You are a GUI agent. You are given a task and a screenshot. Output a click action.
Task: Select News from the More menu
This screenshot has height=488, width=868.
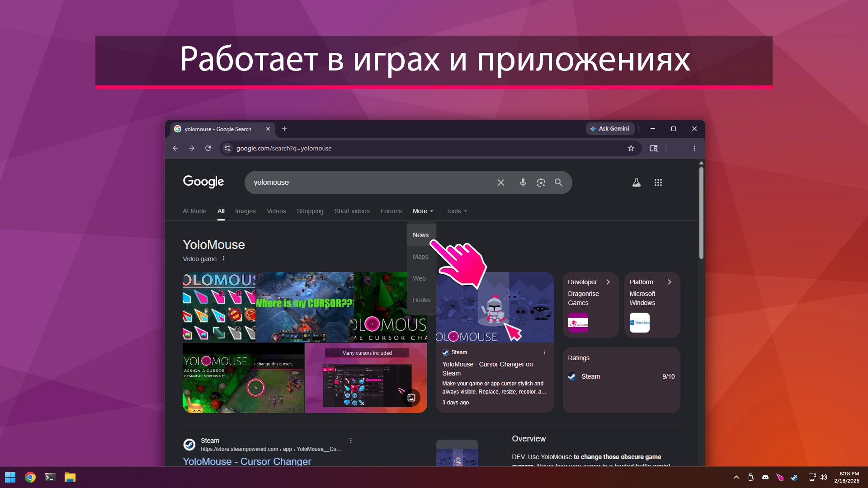[x=421, y=235]
